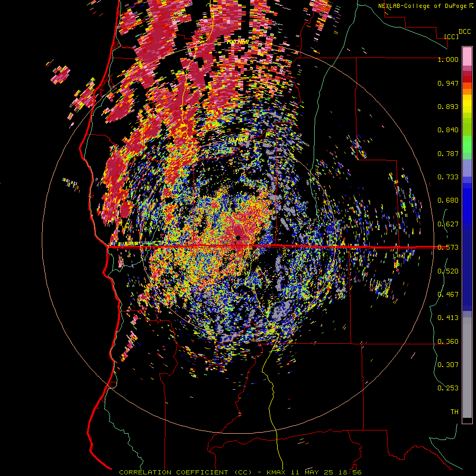Pick the gray color bar segment

467,368
